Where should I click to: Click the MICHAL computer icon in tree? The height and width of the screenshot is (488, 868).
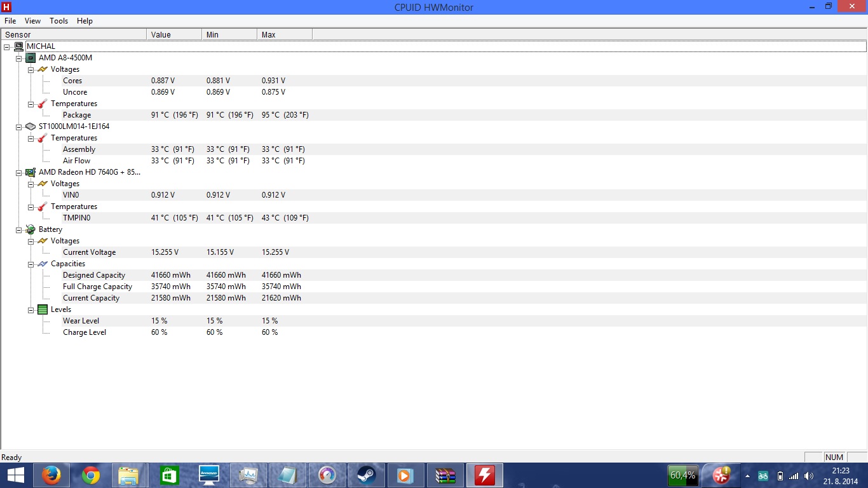pos(19,46)
